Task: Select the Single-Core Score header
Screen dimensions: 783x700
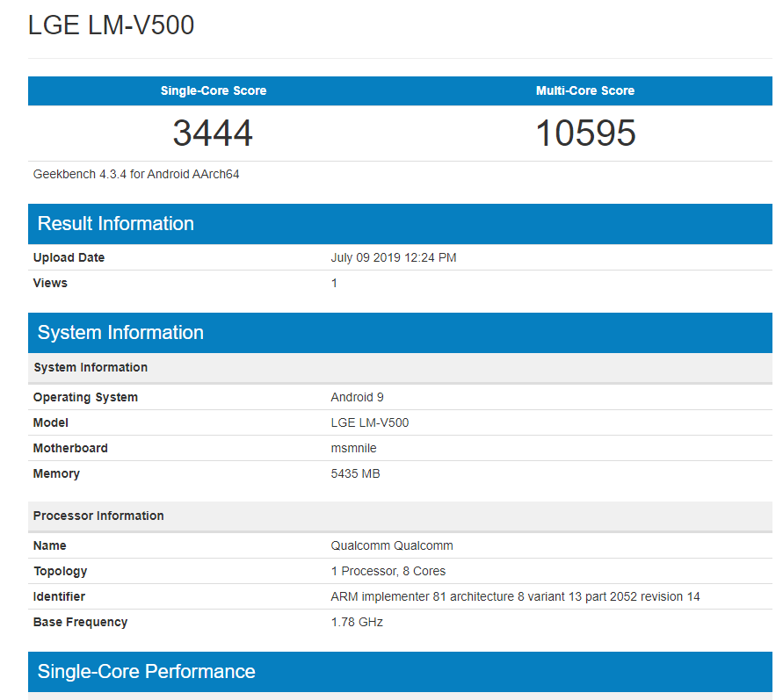Action: point(214,90)
